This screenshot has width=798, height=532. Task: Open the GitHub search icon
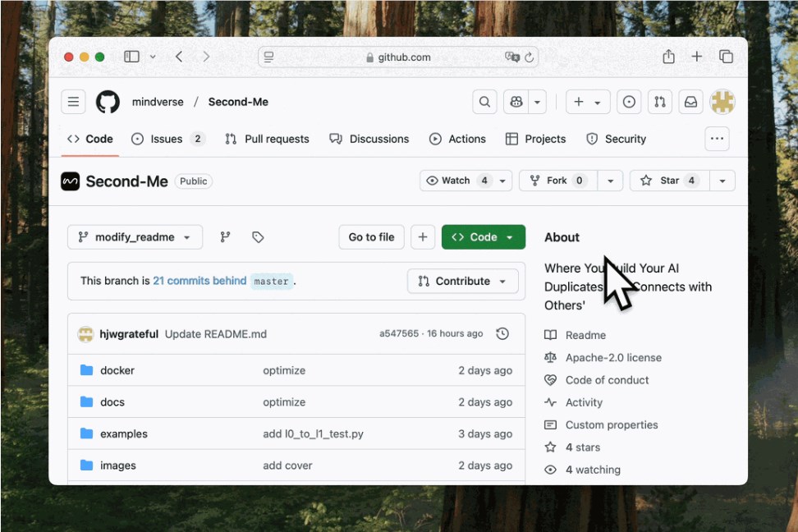pyautogui.click(x=484, y=102)
